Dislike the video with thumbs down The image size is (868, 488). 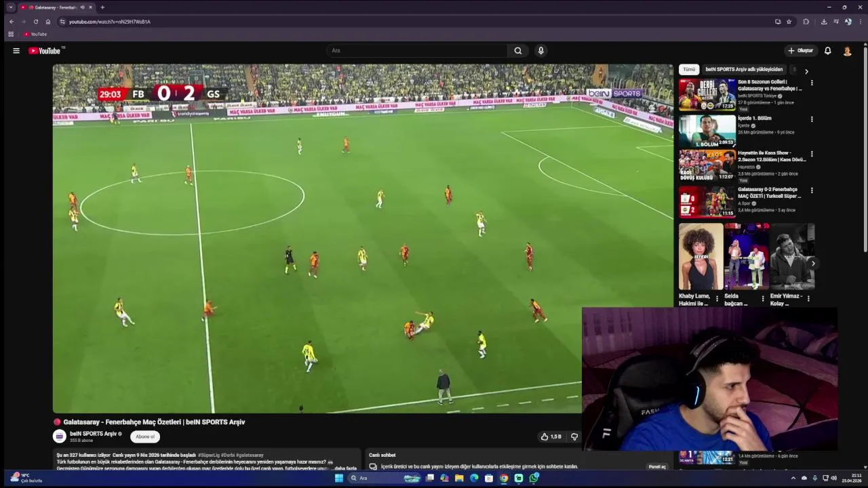(x=574, y=437)
